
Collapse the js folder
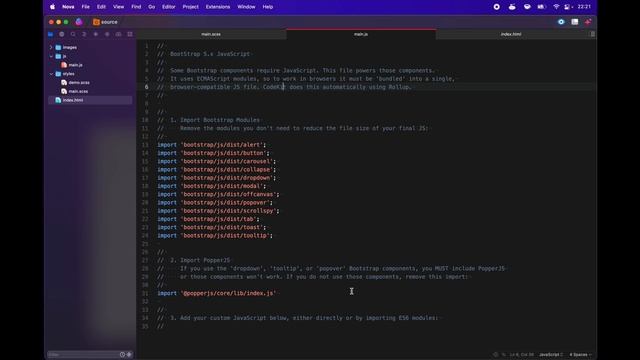(x=51, y=56)
